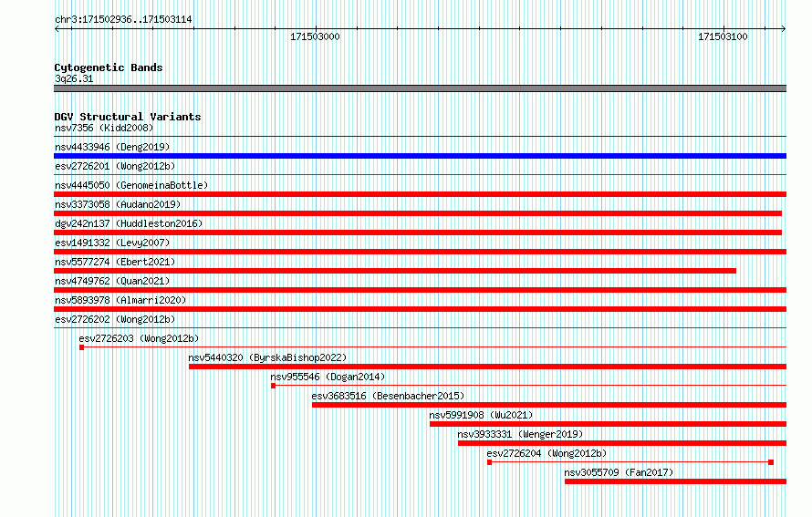This screenshot has width=812, height=517.
Task: Open the nsv5893978 (Almarri2020) label
Action: pos(120,300)
